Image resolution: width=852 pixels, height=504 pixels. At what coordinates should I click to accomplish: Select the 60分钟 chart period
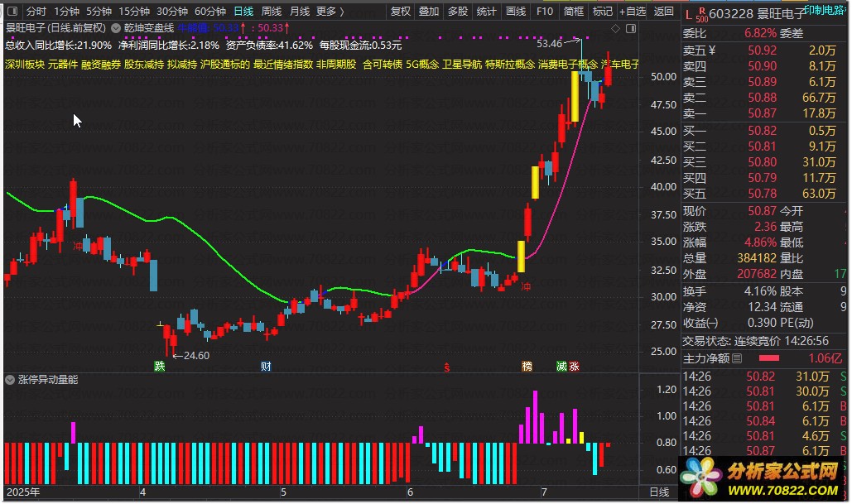[x=210, y=11]
